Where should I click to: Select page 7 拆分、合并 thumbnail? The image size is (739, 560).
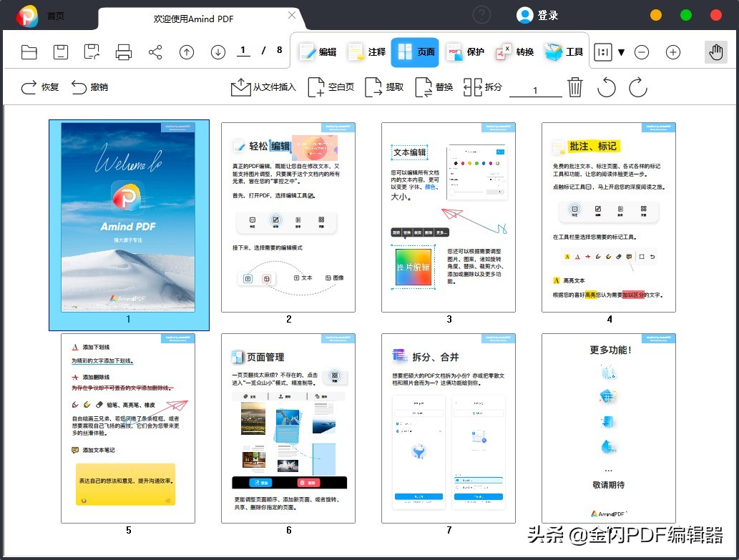tap(449, 428)
